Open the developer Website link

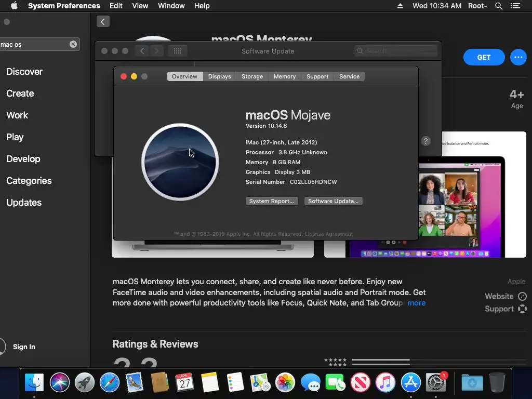click(506, 296)
